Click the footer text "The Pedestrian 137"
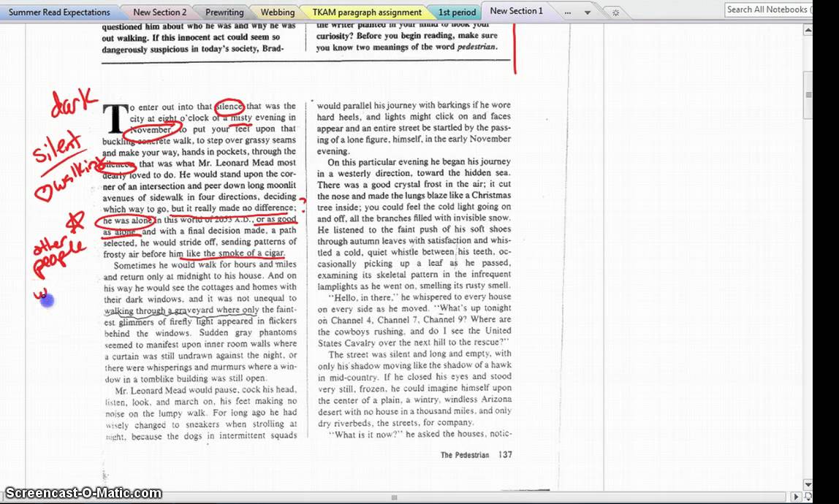 477,455
